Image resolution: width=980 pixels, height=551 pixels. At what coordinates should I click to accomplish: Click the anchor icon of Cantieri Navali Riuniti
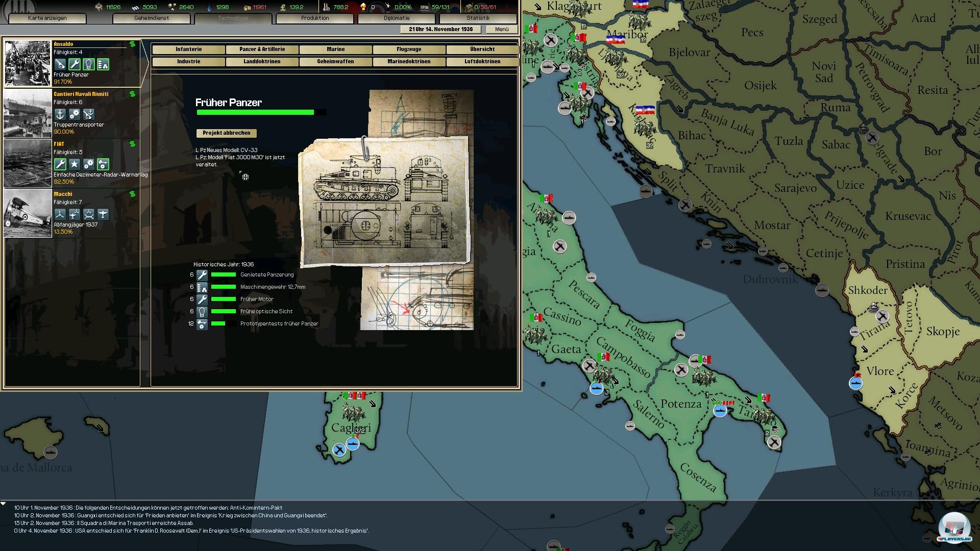click(60, 114)
